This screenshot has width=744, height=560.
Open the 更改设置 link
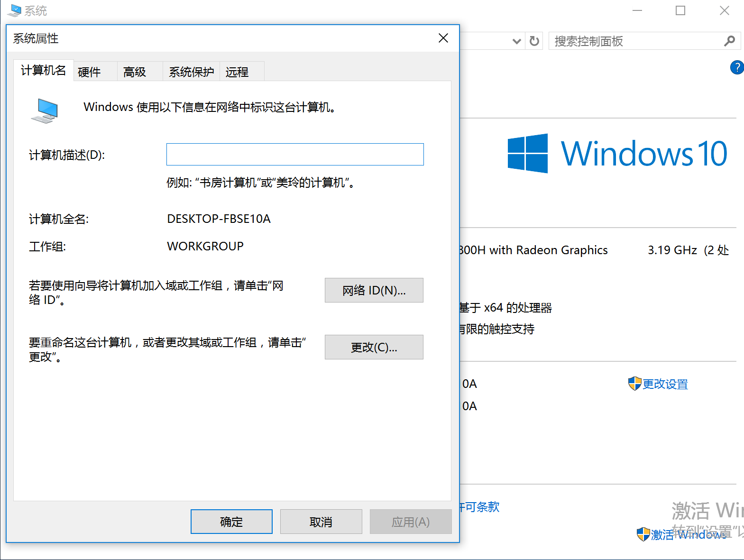point(665,384)
